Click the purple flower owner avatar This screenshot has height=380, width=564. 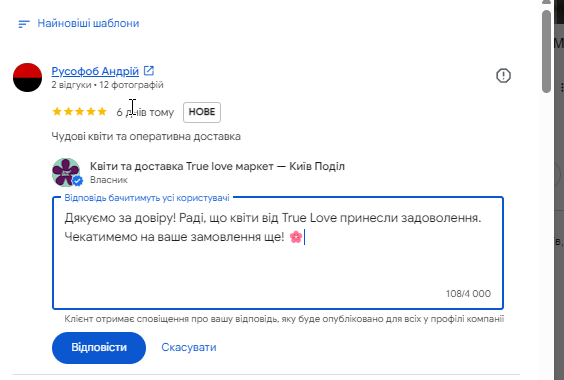pyautogui.click(x=66, y=172)
